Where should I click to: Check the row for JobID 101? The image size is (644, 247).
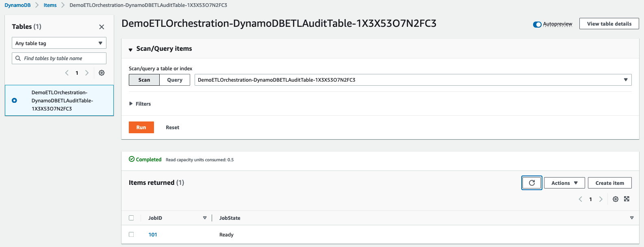tap(131, 234)
